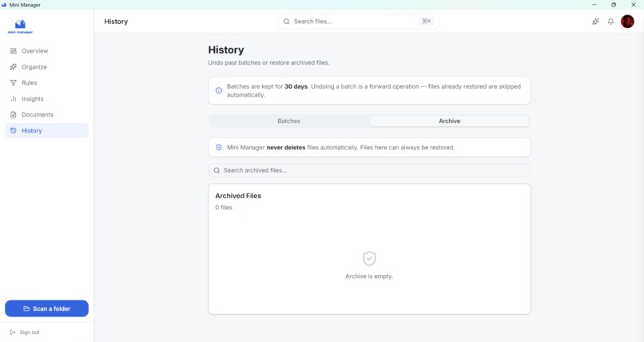Click the Search archived files field
This screenshot has height=342, width=644.
369,170
